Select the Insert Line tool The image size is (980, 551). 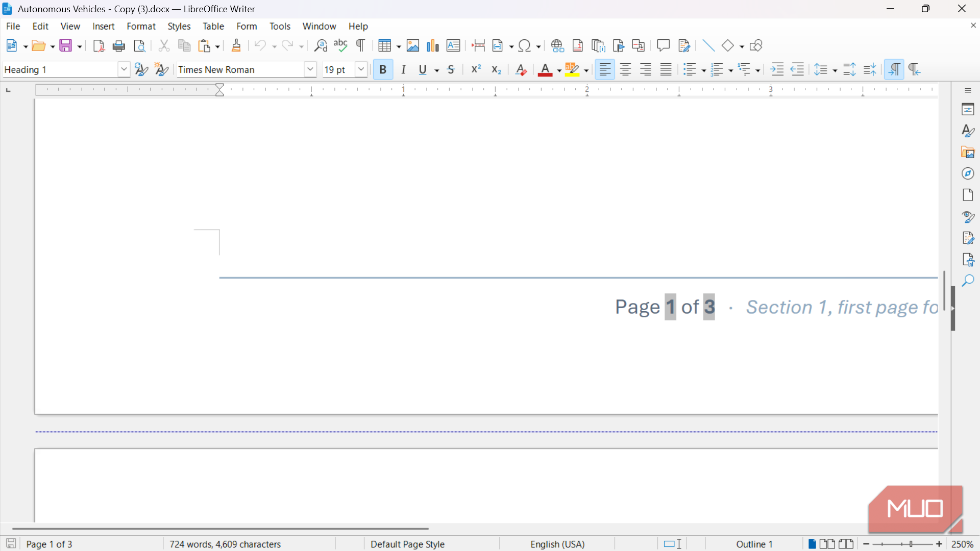(708, 46)
